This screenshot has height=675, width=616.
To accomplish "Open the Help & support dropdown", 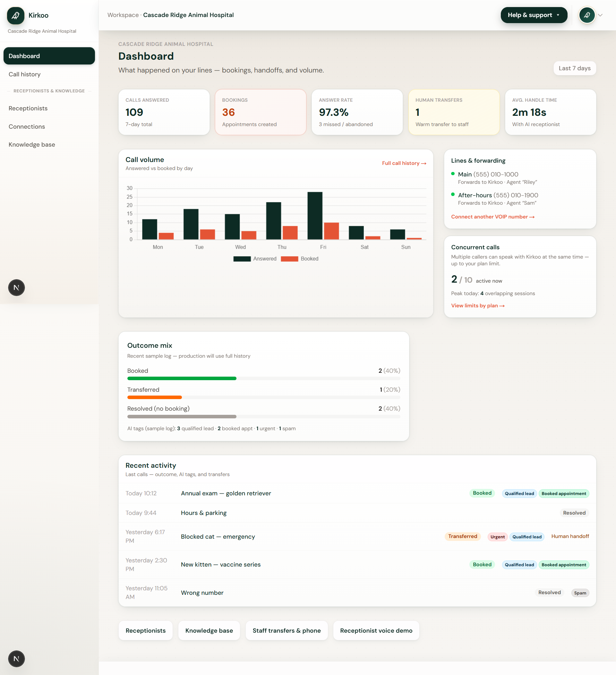I will [534, 15].
